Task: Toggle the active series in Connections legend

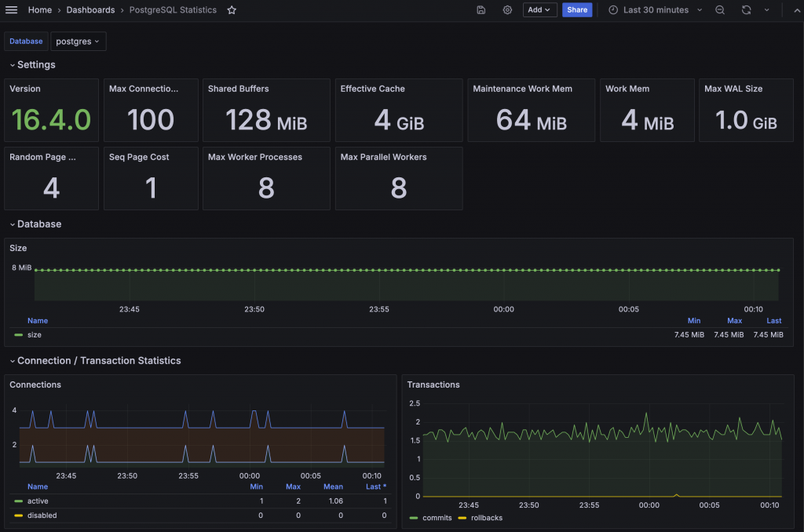Action: (38, 501)
